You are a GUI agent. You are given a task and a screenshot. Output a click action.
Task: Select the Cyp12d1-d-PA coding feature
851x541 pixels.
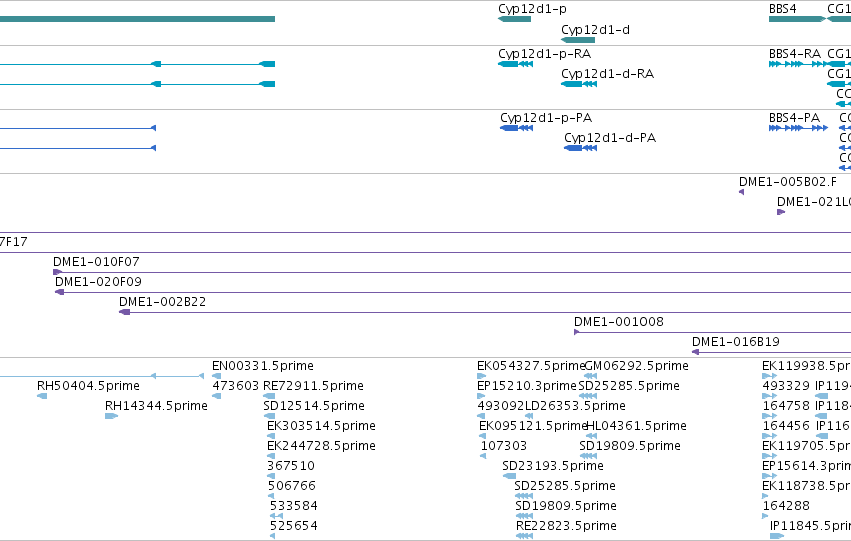[581, 148]
